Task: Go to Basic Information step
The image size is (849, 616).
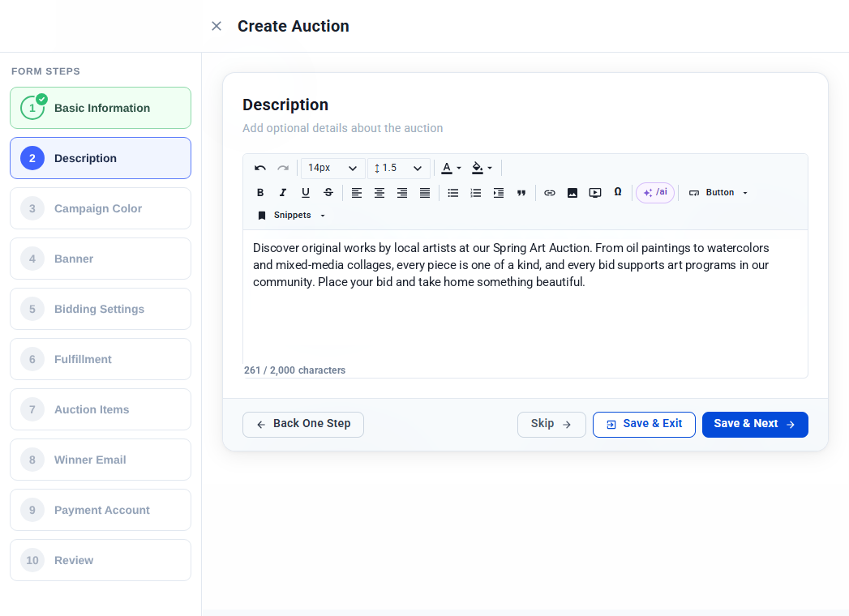Action: click(101, 108)
